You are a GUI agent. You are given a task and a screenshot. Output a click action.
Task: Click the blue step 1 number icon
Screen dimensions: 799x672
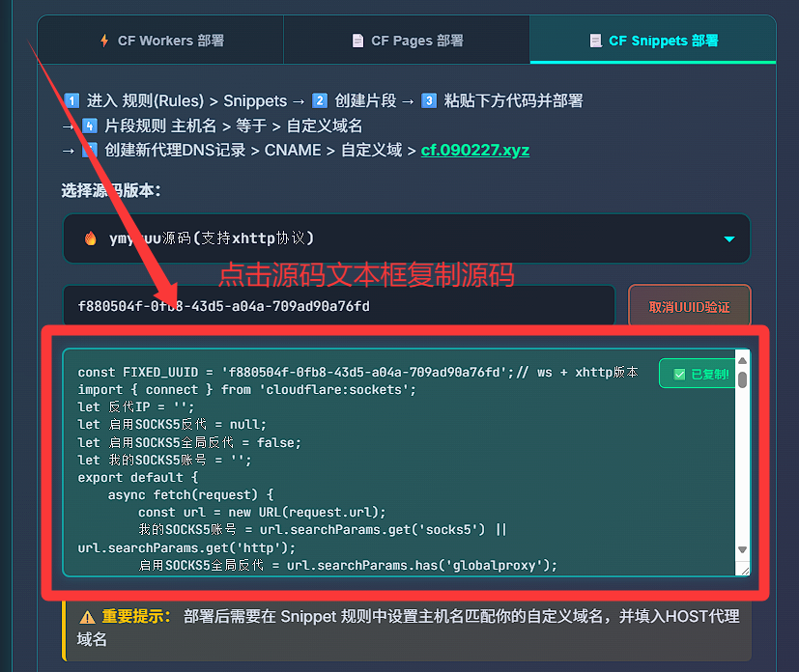tap(71, 100)
